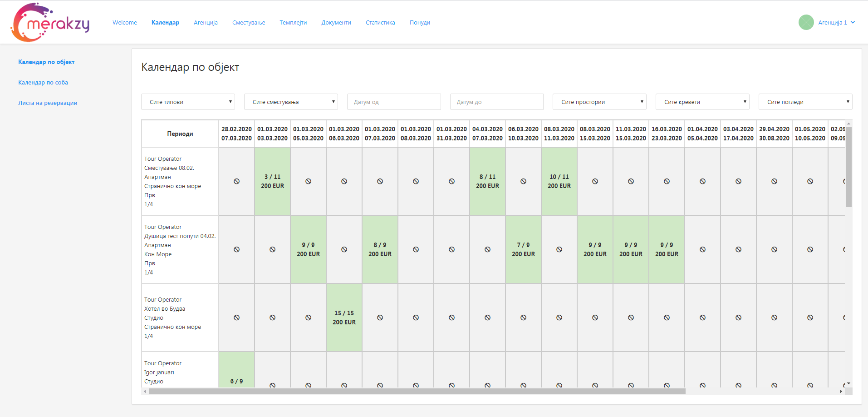Open the Сите погледи dropdown
The height and width of the screenshot is (417, 868).
point(805,102)
